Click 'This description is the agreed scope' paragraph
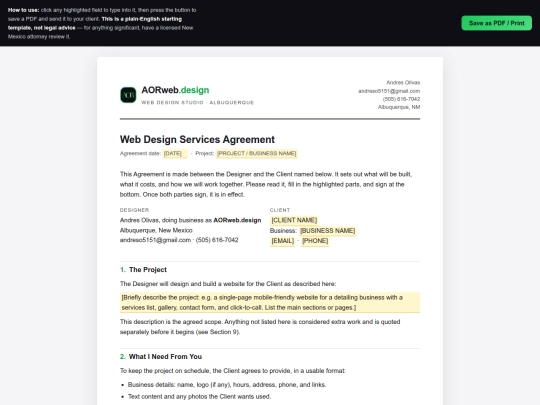Image resolution: width=540 pixels, height=405 pixels. click(x=260, y=327)
